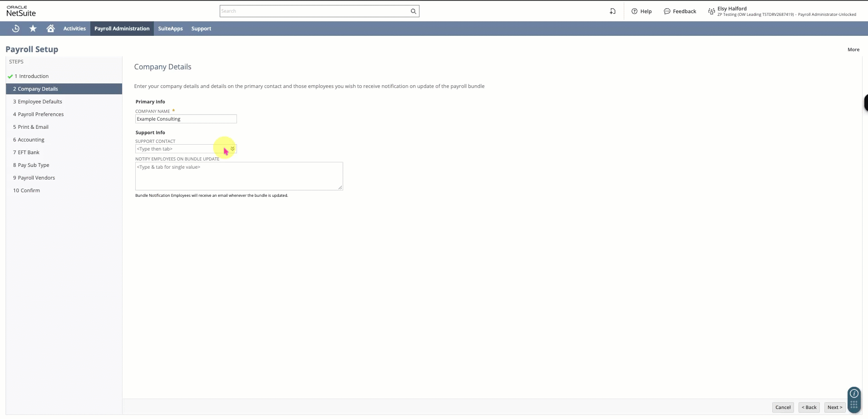Image resolution: width=868 pixels, height=419 pixels.
Task: Open the SuiteApps menu
Action: pyautogui.click(x=170, y=29)
